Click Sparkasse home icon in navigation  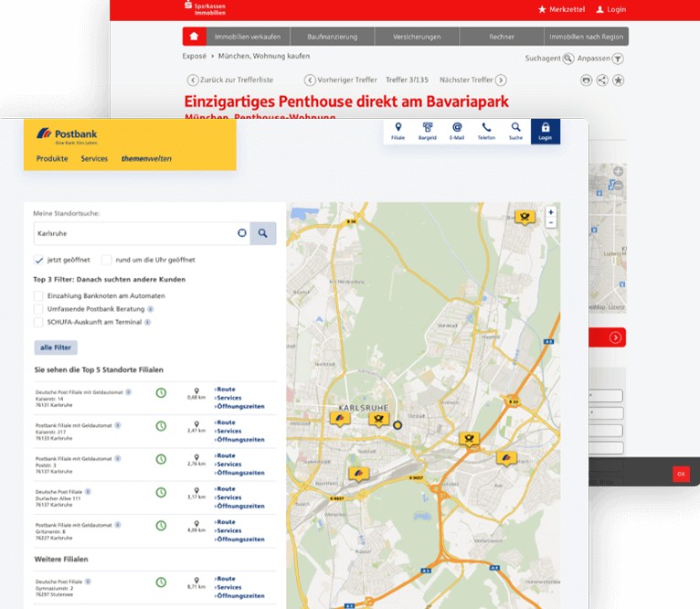195,37
